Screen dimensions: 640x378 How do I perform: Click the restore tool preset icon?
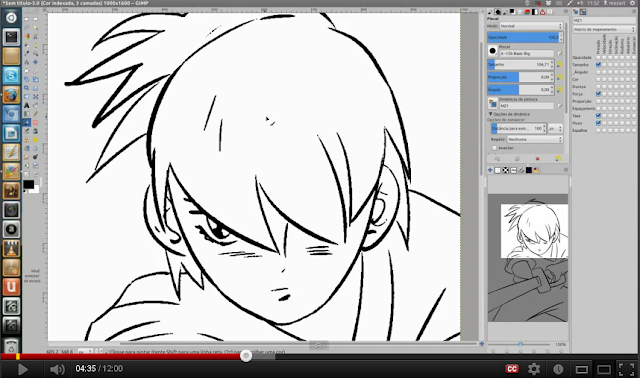[517, 159]
